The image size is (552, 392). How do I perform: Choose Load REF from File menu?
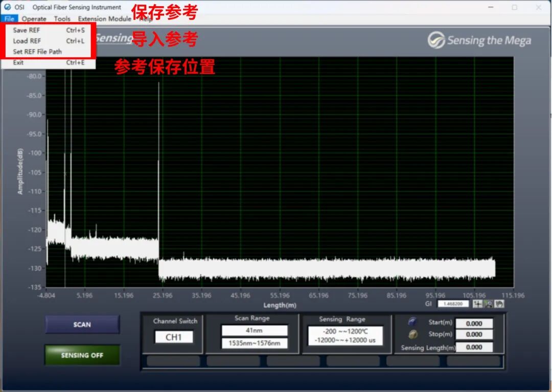[27, 41]
